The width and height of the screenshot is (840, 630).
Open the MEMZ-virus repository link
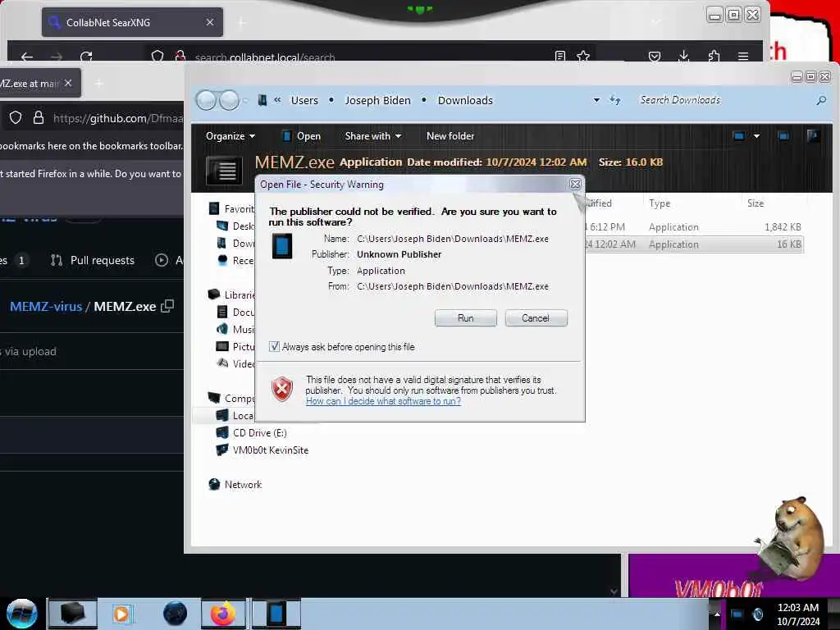click(x=46, y=307)
